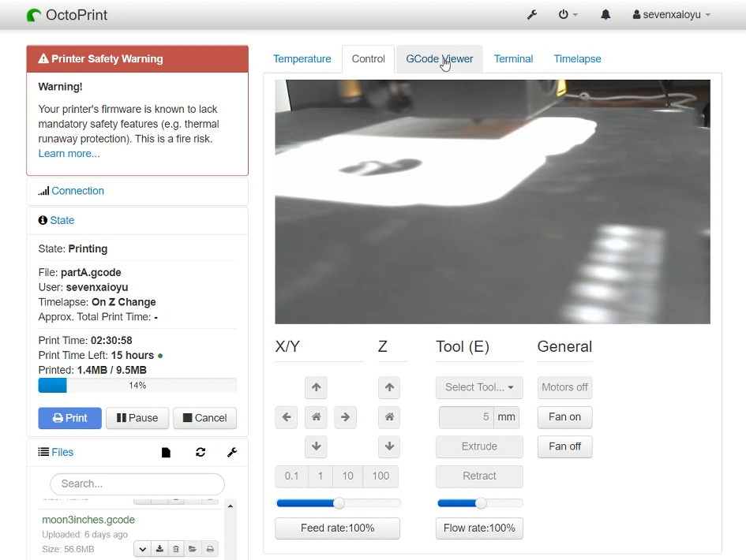Raise Z axis with up arrow

(x=389, y=387)
